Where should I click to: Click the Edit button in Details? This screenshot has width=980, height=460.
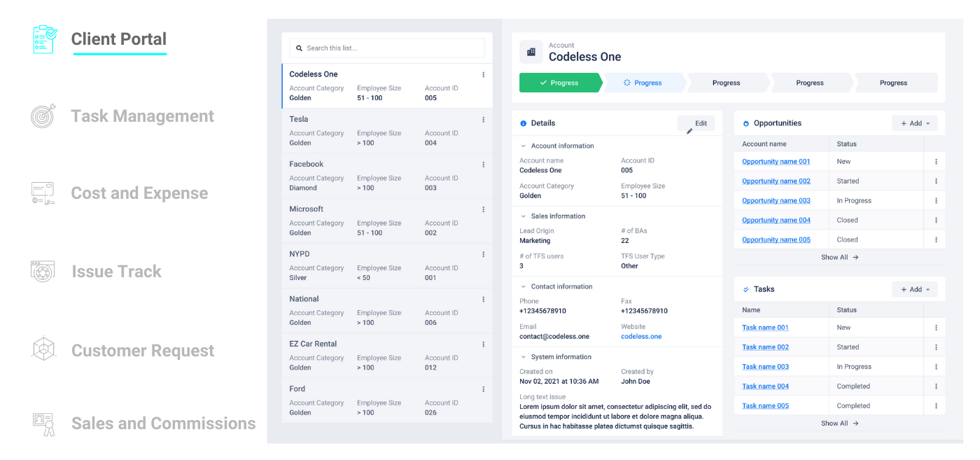click(x=696, y=124)
